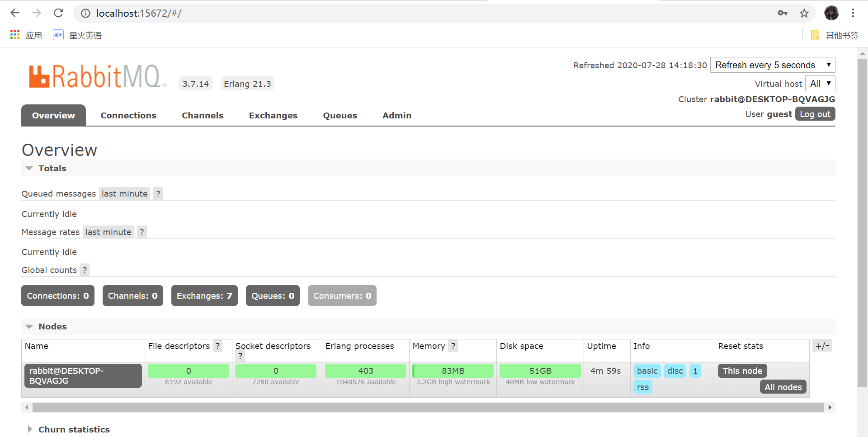
Task: Click the rss info tag
Action: [x=643, y=387]
